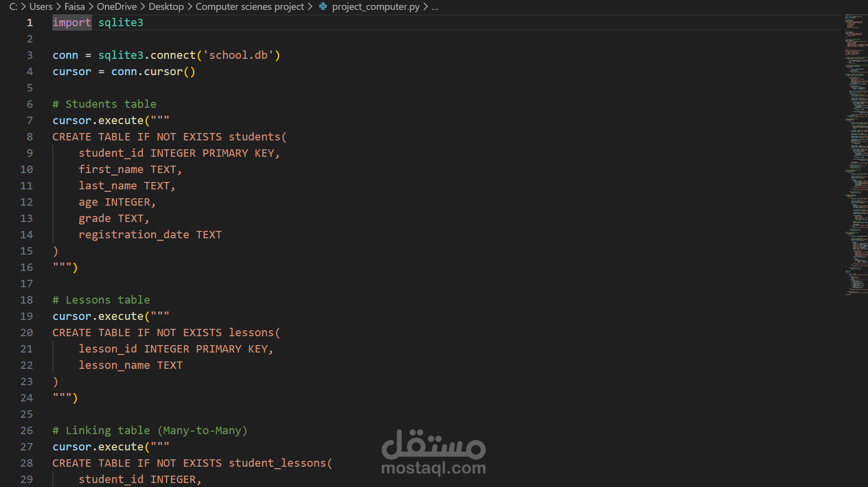Click the "# Students table" comment
The image size is (868, 487).
coord(104,104)
